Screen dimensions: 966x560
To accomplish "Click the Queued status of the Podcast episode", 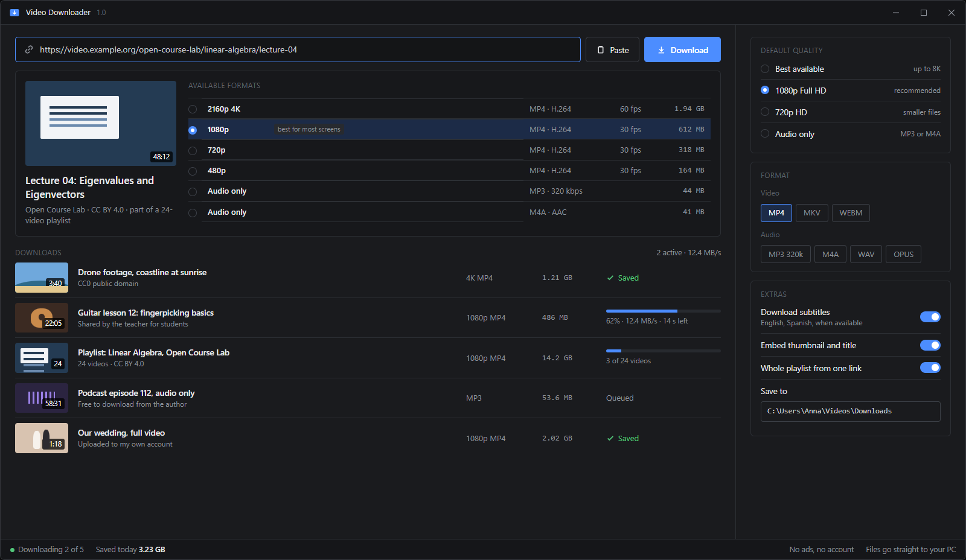I will tap(620, 398).
